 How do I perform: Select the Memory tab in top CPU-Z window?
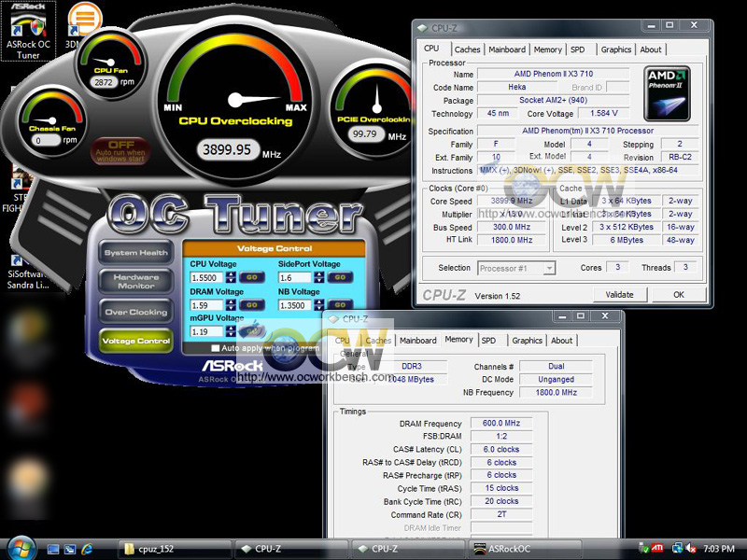point(547,49)
